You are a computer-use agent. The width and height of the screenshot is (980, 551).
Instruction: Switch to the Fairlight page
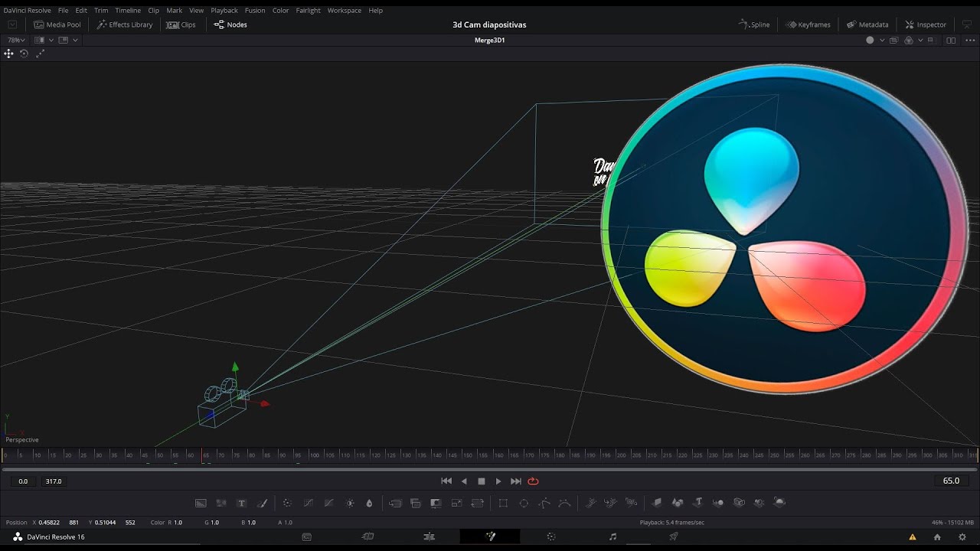(x=612, y=537)
